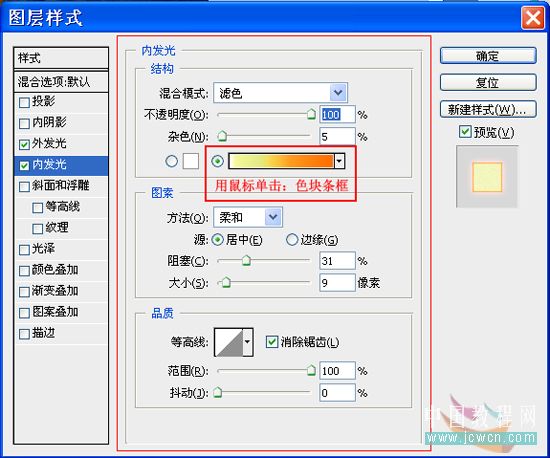The image size is (550, 458).
Task: Enable the 描边 checkbox
Action: [24, 334]
